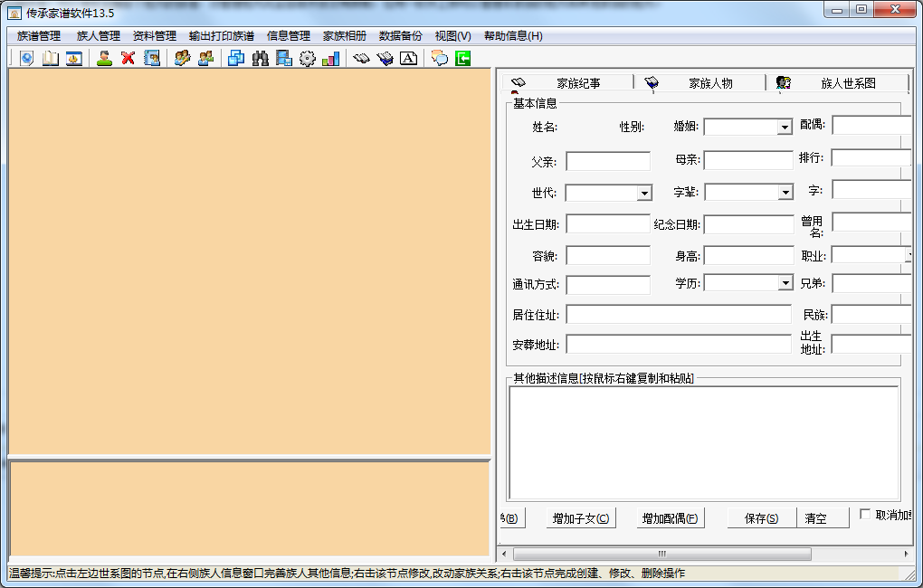
Task: Toggle the 取消加 checkbox
Action: [866, 514]
